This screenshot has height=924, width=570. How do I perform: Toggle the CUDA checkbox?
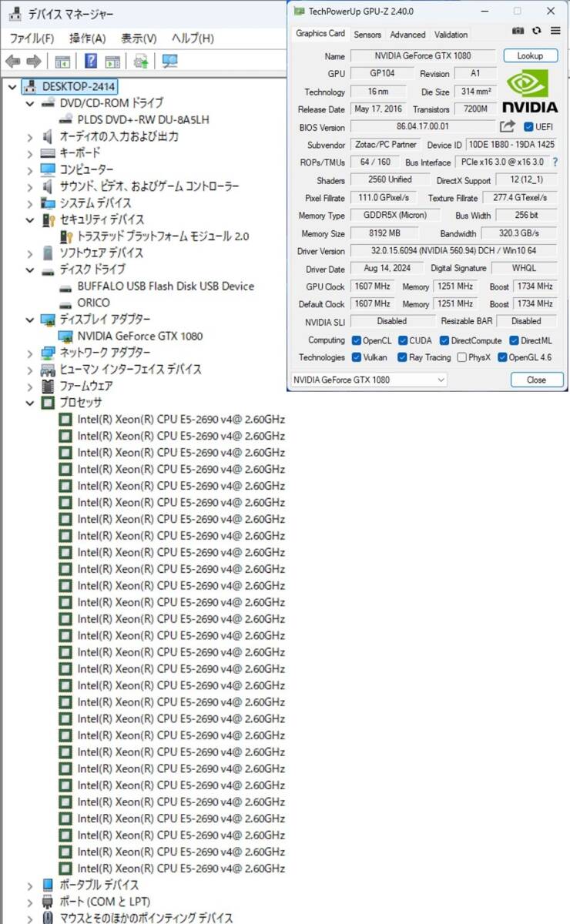(x=403, y=340)
